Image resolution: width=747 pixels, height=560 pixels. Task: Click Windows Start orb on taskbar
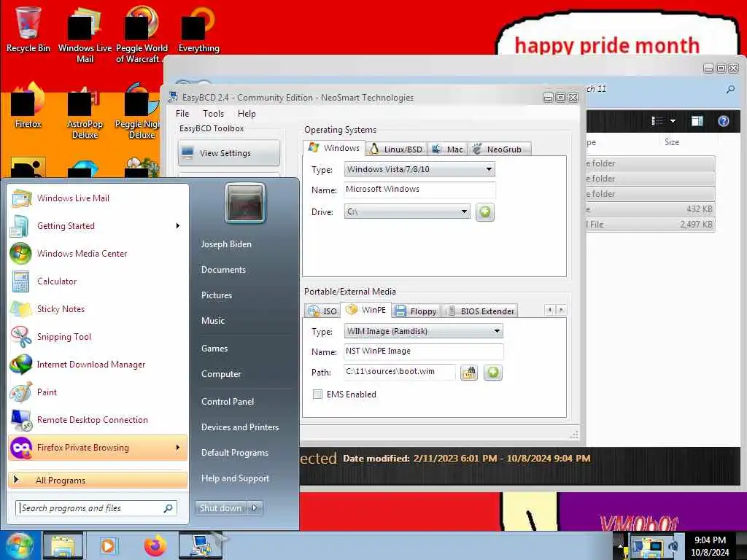tap(18, 545)
